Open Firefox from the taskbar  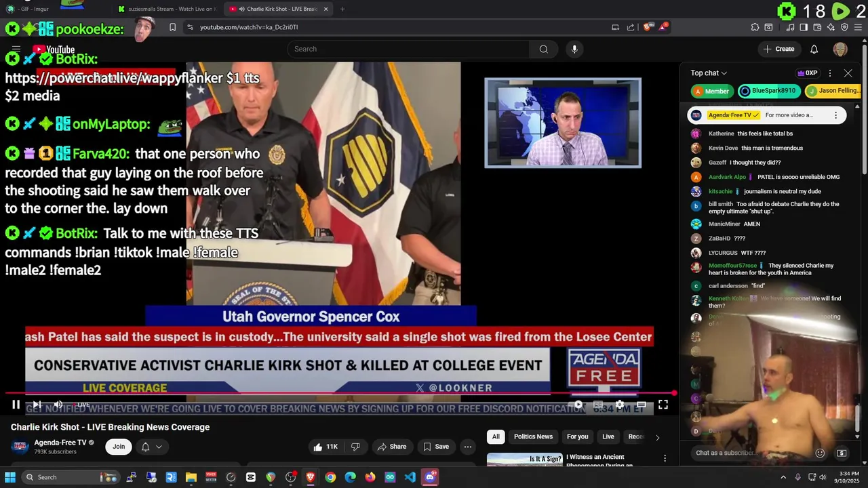tap(370, 477)
